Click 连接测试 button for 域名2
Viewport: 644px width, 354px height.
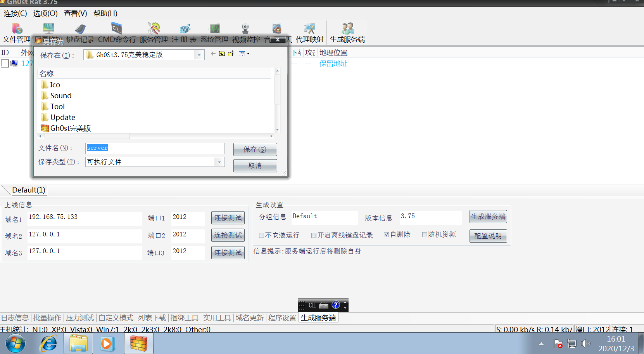[x=228, y=235]
